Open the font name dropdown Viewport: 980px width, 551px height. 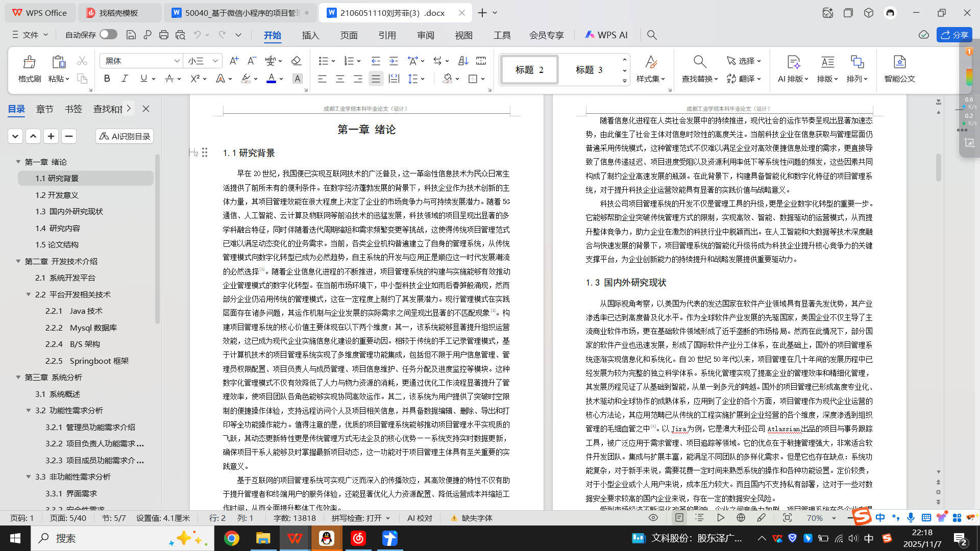click(177, 61)
